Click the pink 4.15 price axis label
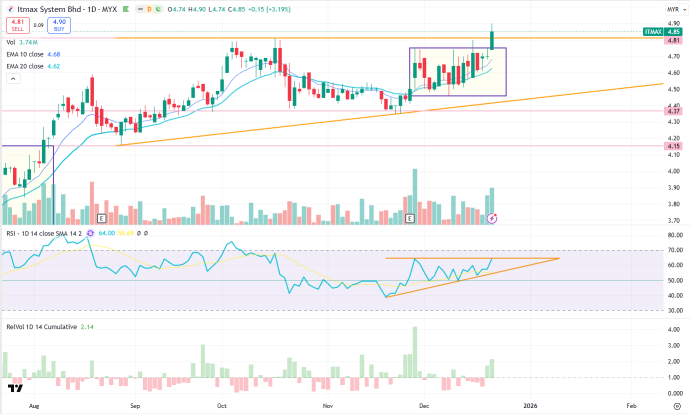 tap(673, 146)
